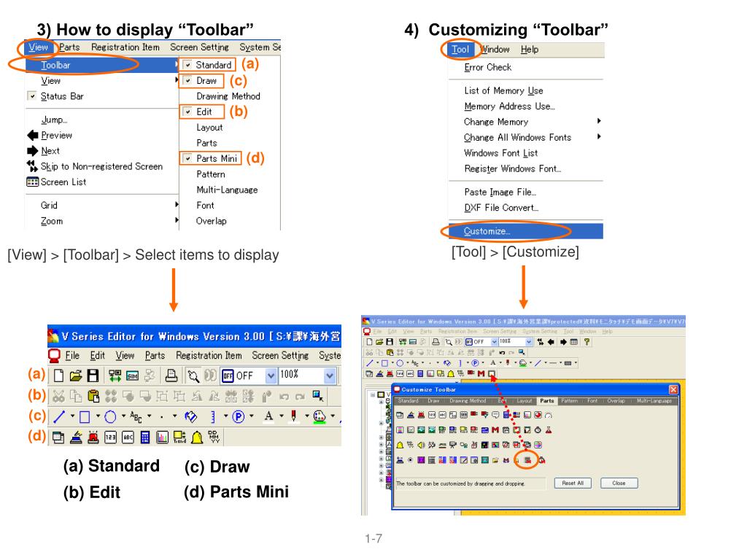
Task: Uncheck the Parts Mini toolbar option
Action: click(x=188, y=158)
